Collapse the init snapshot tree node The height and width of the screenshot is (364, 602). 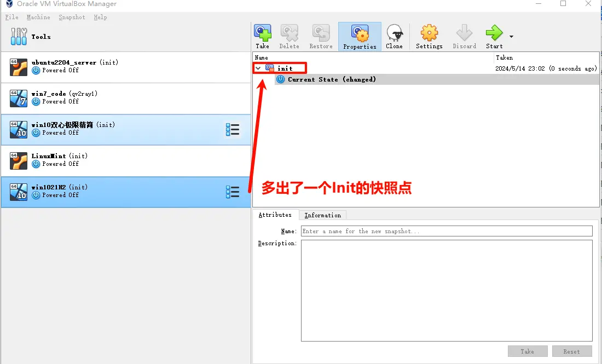pyautogui.click(x=258, y=68)
